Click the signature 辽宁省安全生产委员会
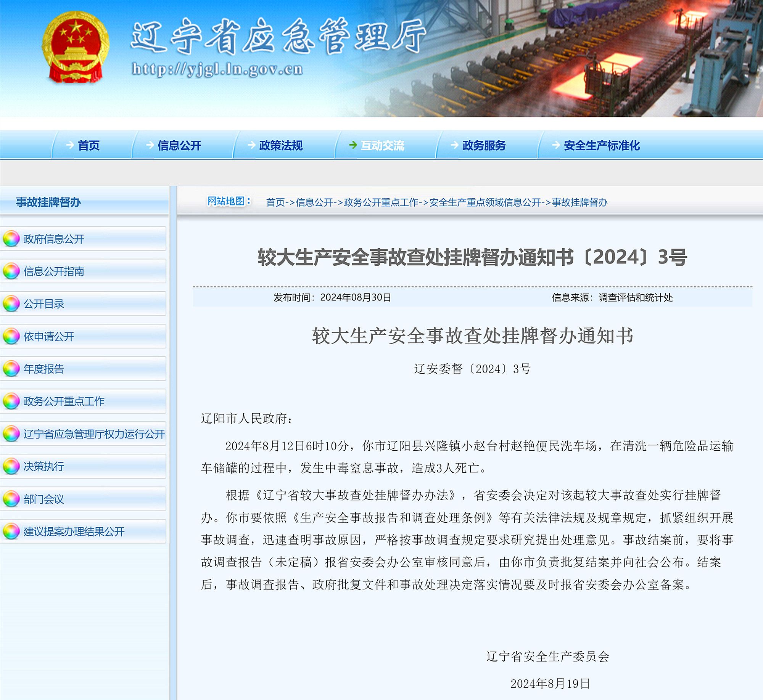The image size is (763, 700). tap(548, 657)
